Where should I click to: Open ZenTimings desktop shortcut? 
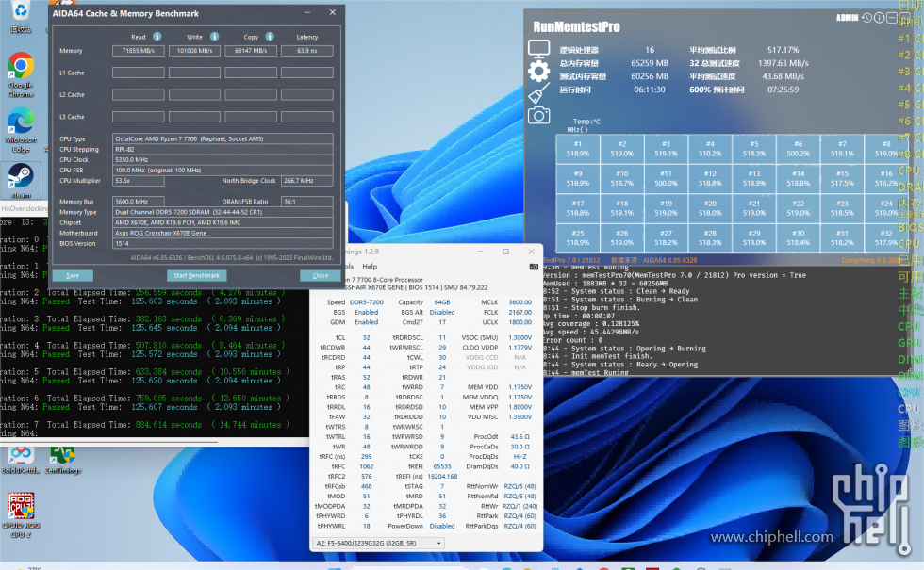(62, 461)
